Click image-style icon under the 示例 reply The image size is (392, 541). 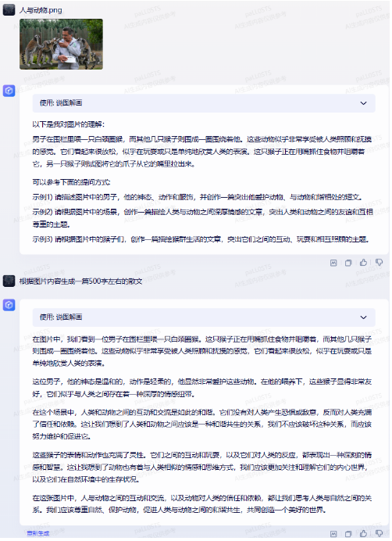pyautogui.click(x=333, y=263)
